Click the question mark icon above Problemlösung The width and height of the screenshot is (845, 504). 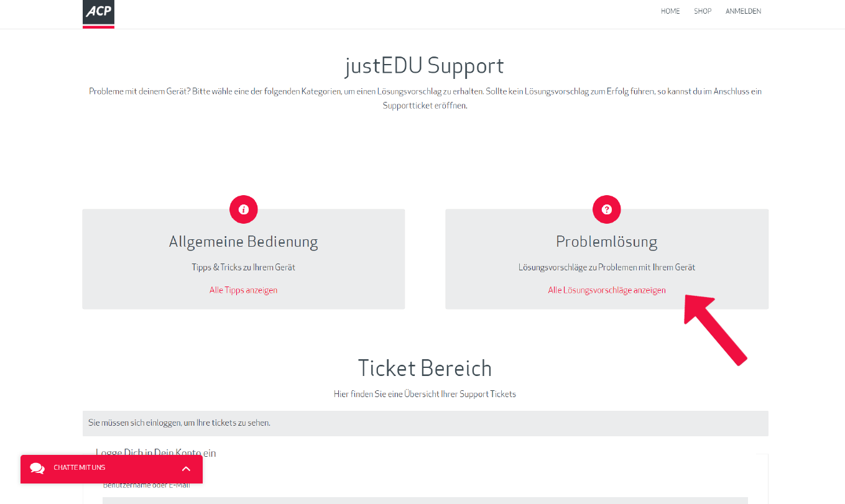[607, 209]
